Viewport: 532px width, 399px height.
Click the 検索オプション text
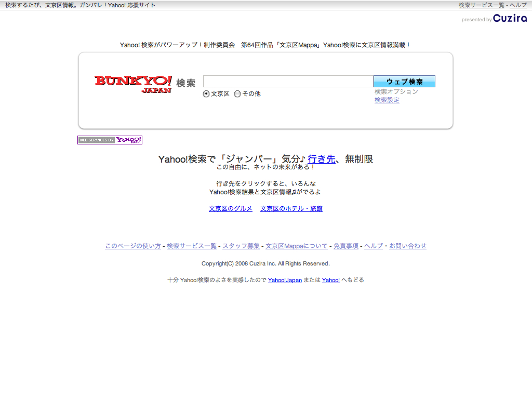(396, 91)
